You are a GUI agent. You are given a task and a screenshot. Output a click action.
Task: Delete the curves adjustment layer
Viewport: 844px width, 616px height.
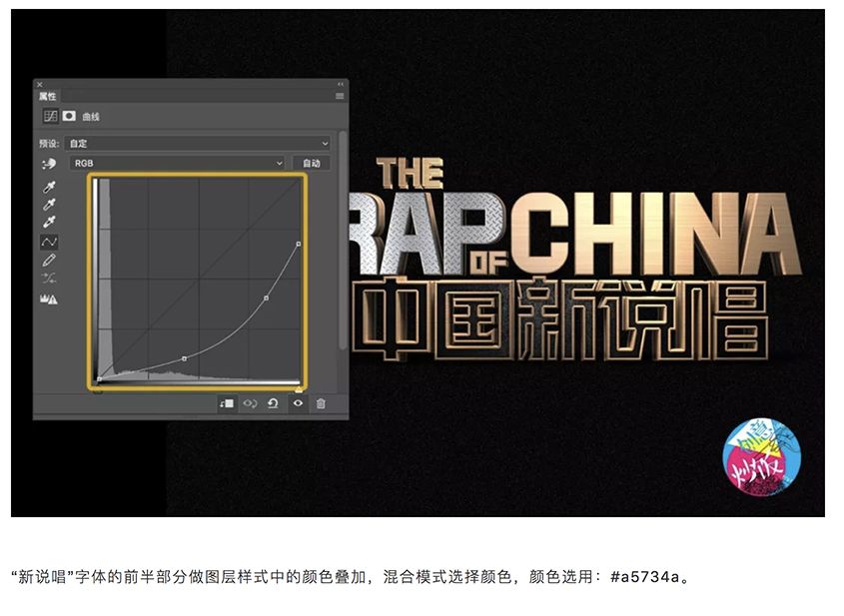click(321, 403)
